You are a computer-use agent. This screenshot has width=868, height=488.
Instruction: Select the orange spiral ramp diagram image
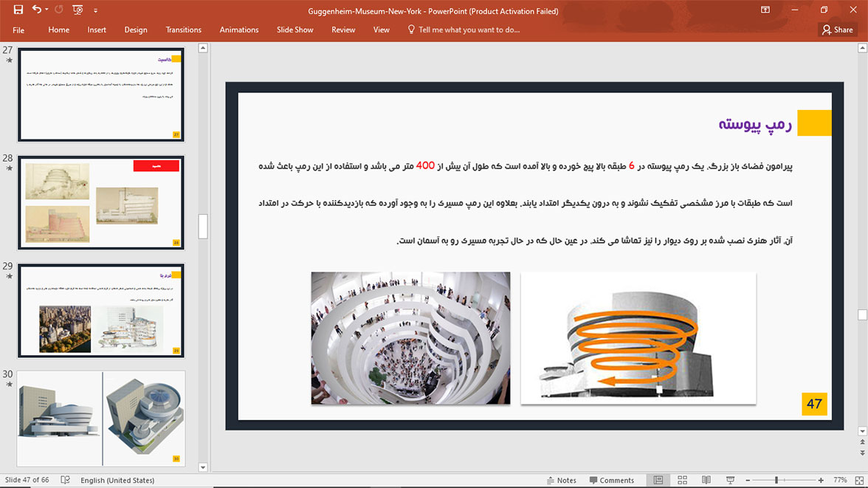point(638,338)
